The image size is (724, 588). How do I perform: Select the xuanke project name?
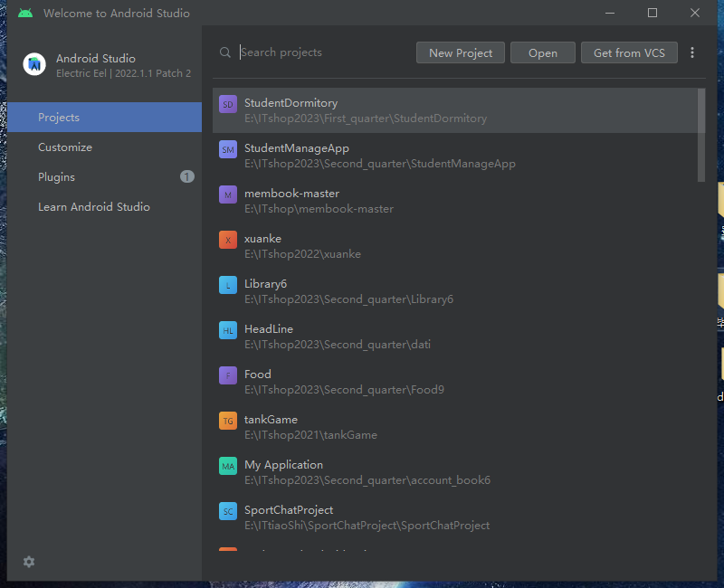262,239
